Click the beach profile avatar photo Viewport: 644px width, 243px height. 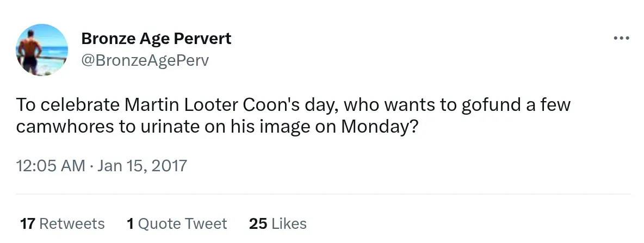42,50
